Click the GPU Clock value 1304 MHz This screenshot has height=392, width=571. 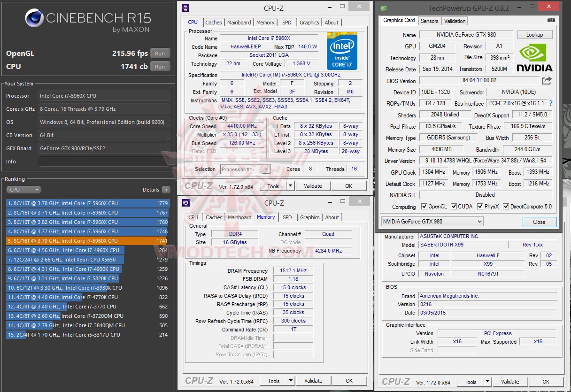[434, 172]
